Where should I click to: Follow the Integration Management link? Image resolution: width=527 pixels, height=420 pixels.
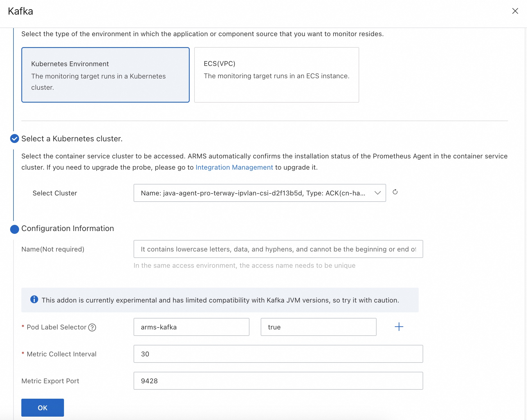(234, 167)
